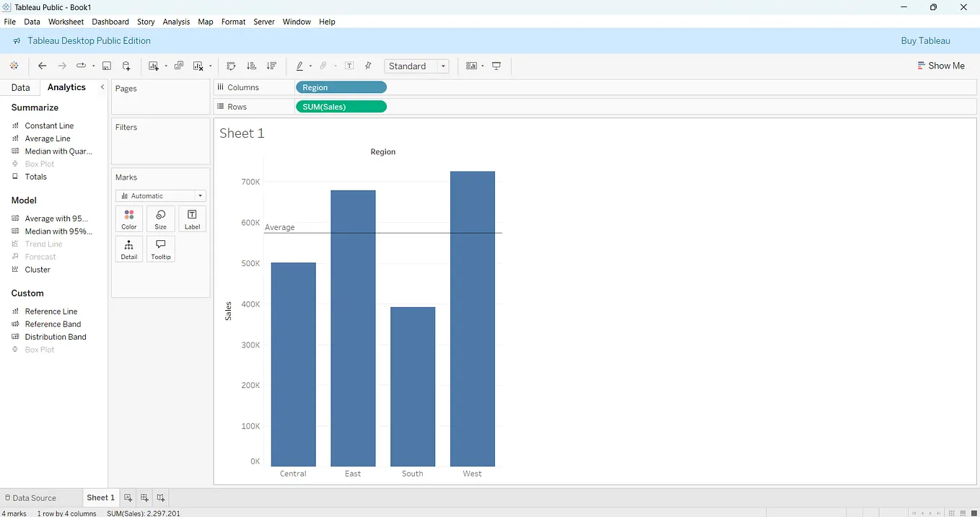
Task: Sort Sales descending
Action: click(271, 66)
